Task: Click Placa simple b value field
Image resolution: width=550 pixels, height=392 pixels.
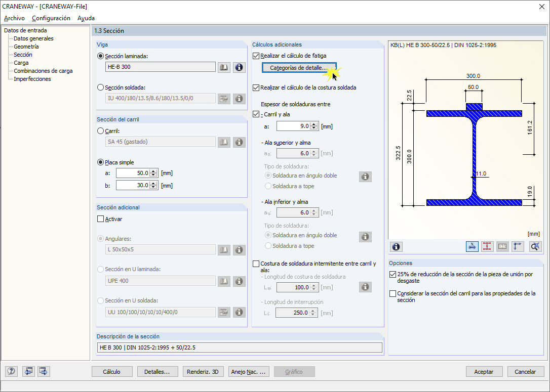Action: (x=133, y=185)
